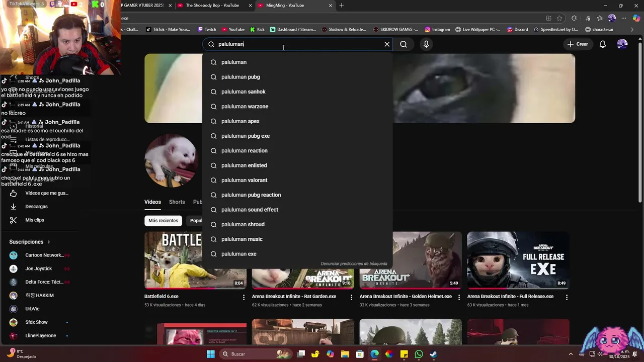644x362 pixels.
Task: Expand the Suscripciones section chevron
Action: [x=49, y=242]
